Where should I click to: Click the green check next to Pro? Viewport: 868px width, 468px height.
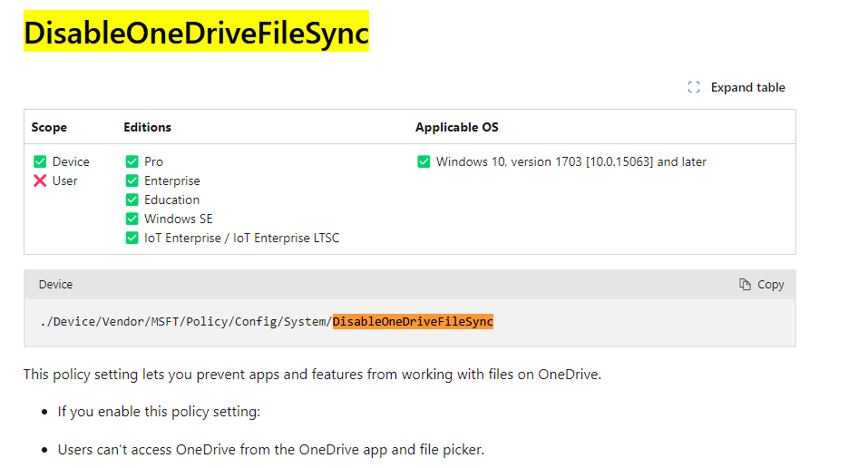132,161
